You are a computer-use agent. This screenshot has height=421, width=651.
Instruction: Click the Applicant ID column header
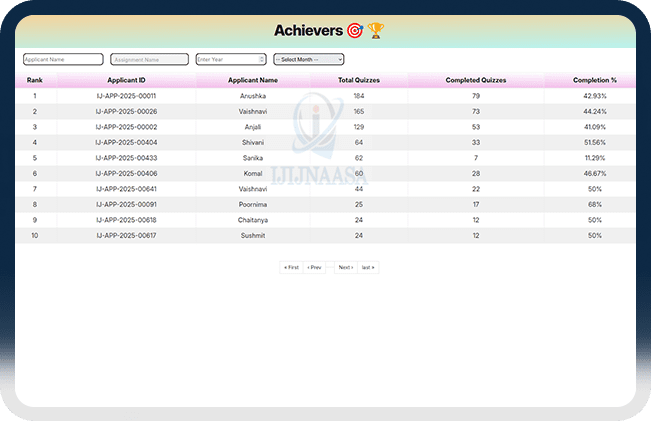(x=127, y=80)
